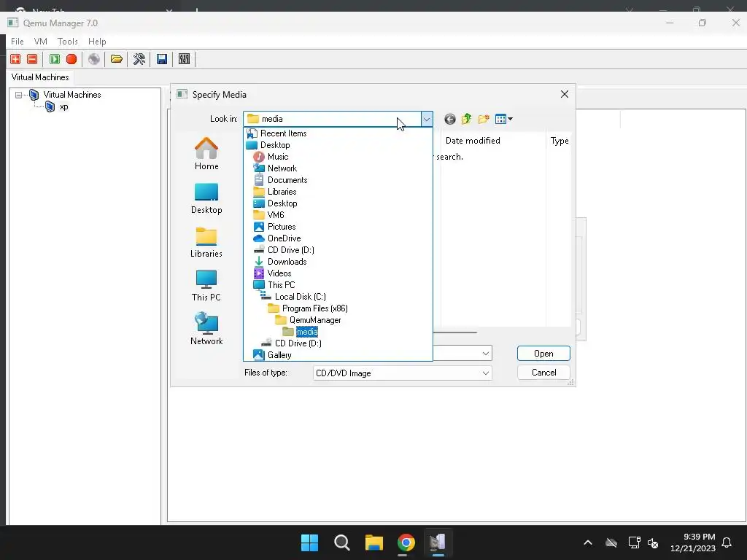Click the Open button
This screenshot has height=560, width=747.
point(543,354)
